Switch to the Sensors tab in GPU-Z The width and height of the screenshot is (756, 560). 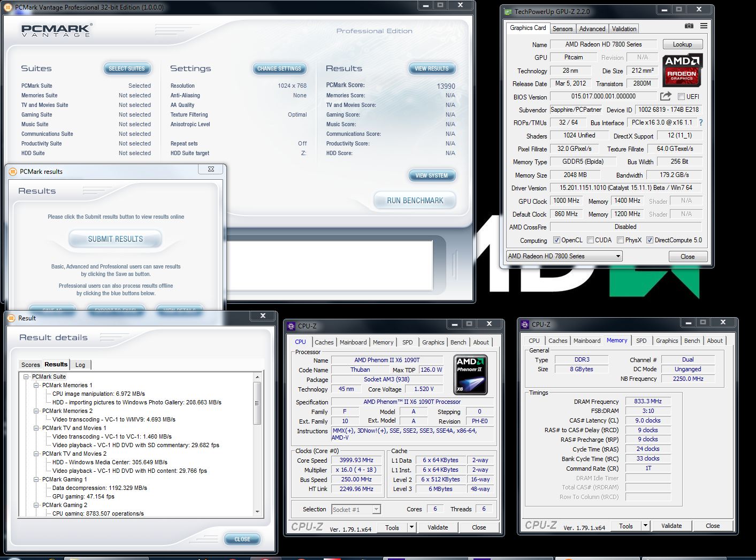click(562, 29)
